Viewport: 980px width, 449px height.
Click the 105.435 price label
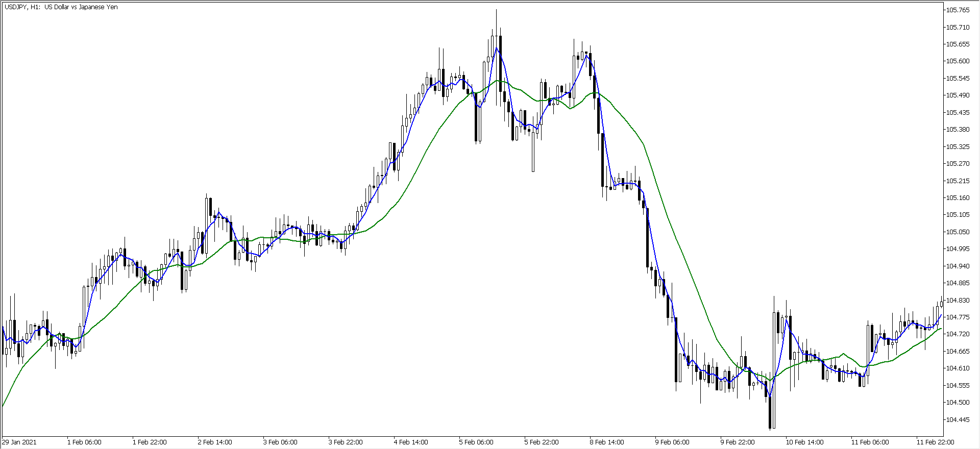pyautogui.click(x=958, y=112)
